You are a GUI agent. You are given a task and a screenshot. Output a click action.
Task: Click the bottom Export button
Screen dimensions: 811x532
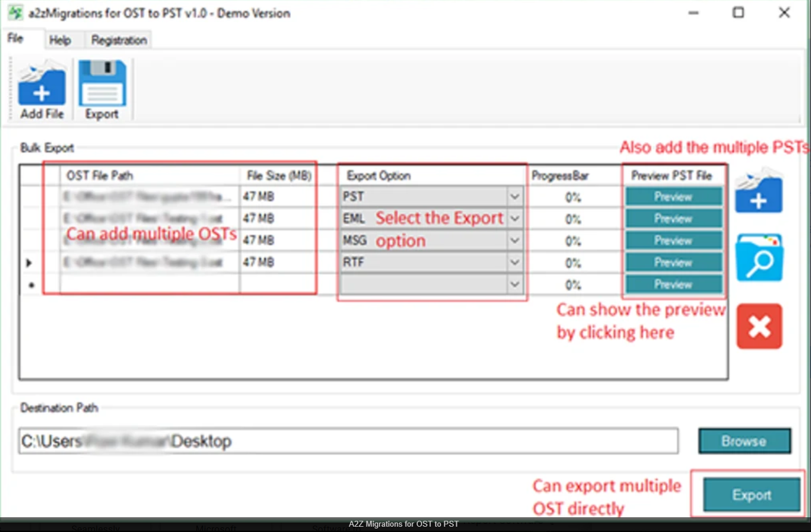pyautogui.click(x=751, y=495)
